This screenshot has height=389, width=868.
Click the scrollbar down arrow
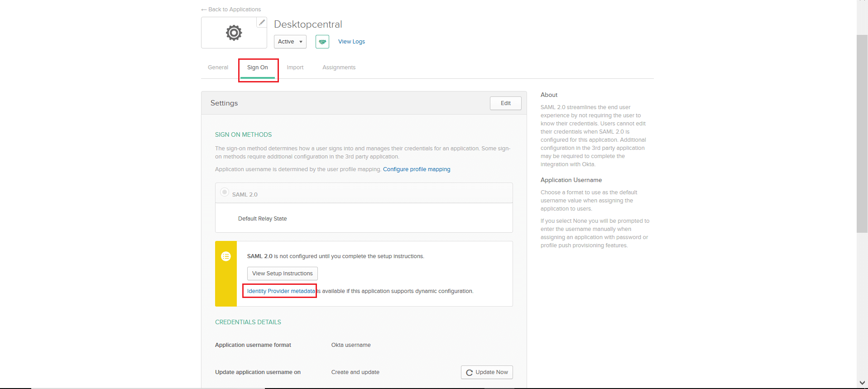point(862,383)
